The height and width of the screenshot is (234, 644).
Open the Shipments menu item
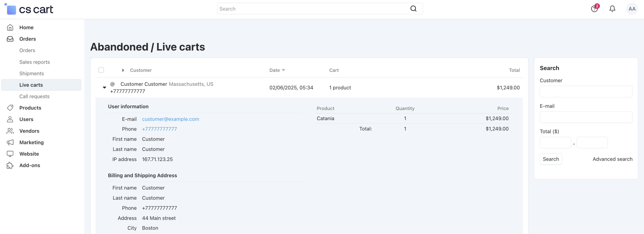[31, 73]
